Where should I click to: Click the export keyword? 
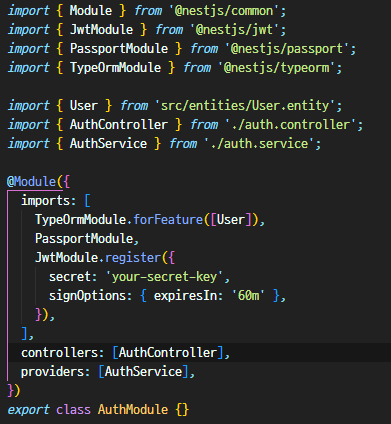(x=28, y=410)
